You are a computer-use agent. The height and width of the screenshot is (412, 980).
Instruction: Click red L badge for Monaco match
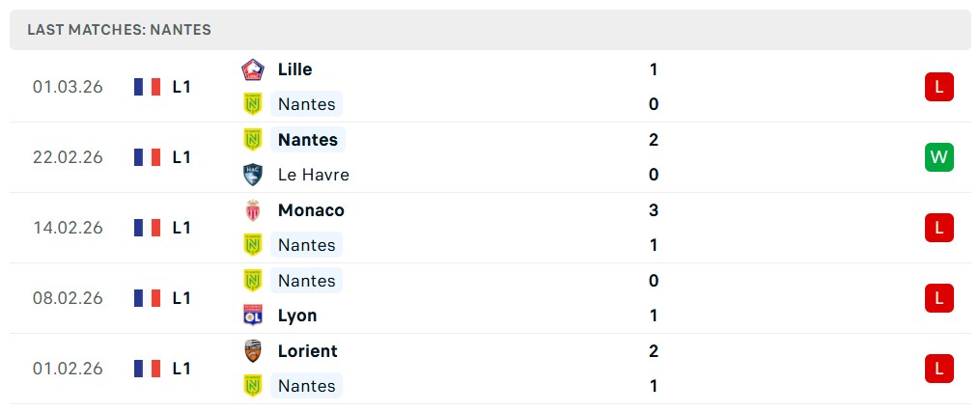tap(938, 228)
